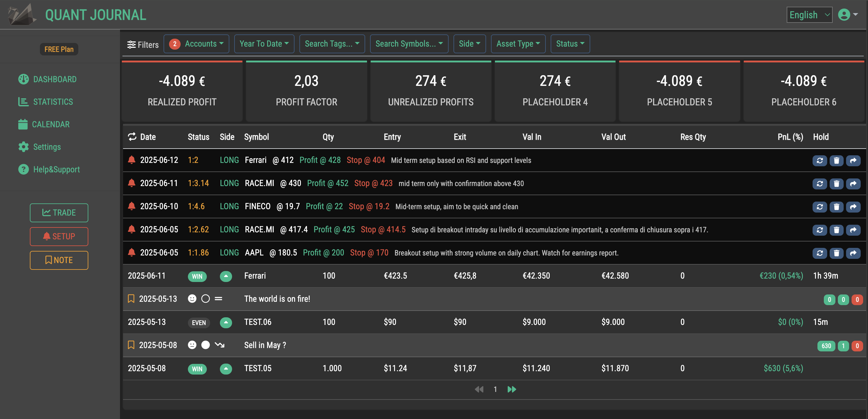
Task: Click the Symbol column header
Action: click(x=256, y=137)
